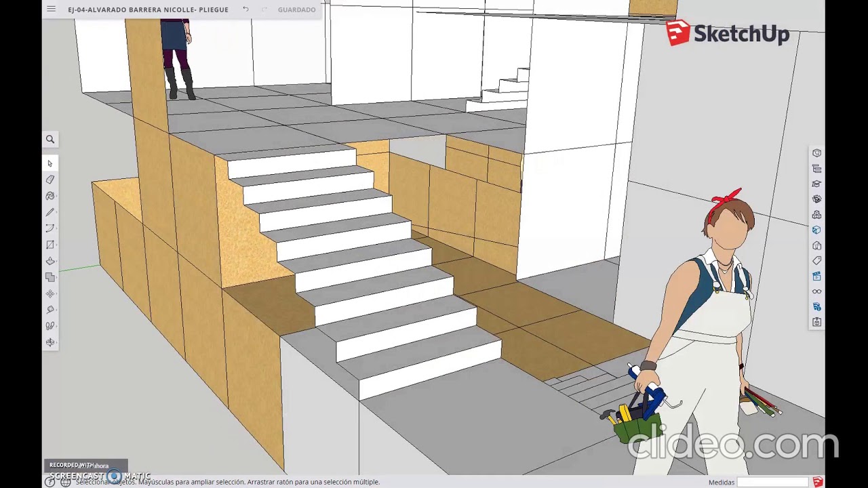Undo the last action
Viewport: 868px width, 488px height.
(245, 9)
